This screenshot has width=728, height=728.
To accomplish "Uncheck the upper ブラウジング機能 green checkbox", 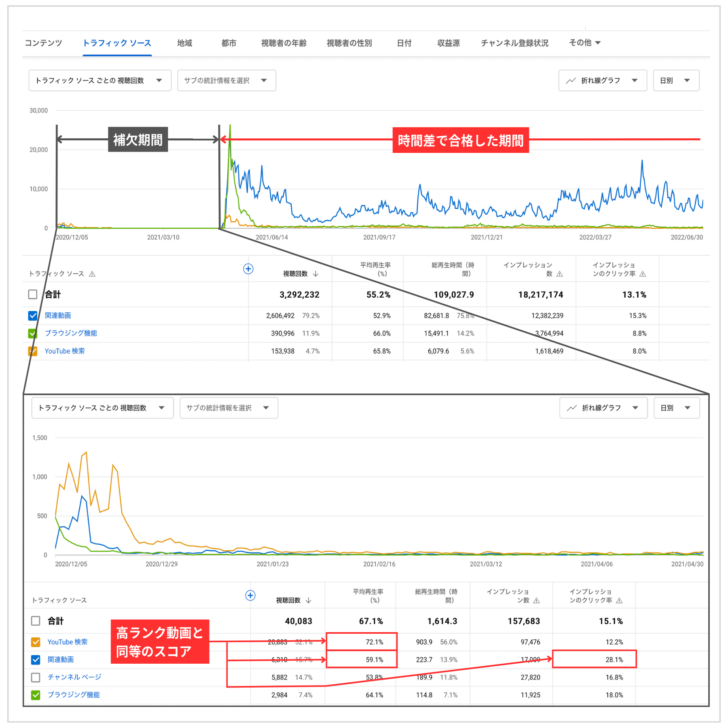I will (33, 333).
